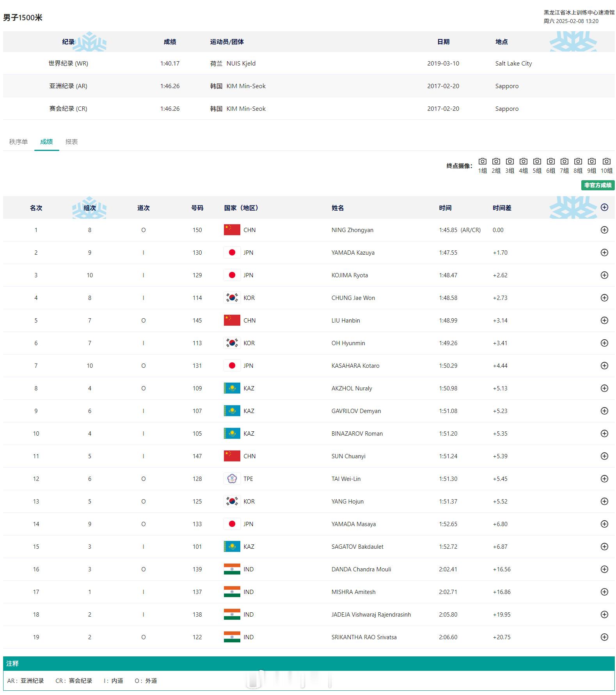Expand details for KASAHARA Kotaro row
This screenshot has width=616, height=695.
604,366
